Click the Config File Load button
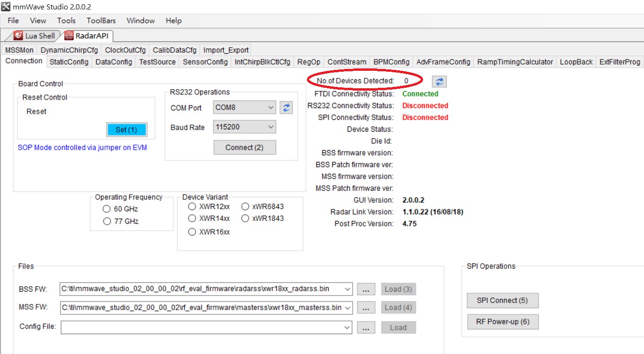This screenshot has height=354, width=644. click(x=398, y=328)
